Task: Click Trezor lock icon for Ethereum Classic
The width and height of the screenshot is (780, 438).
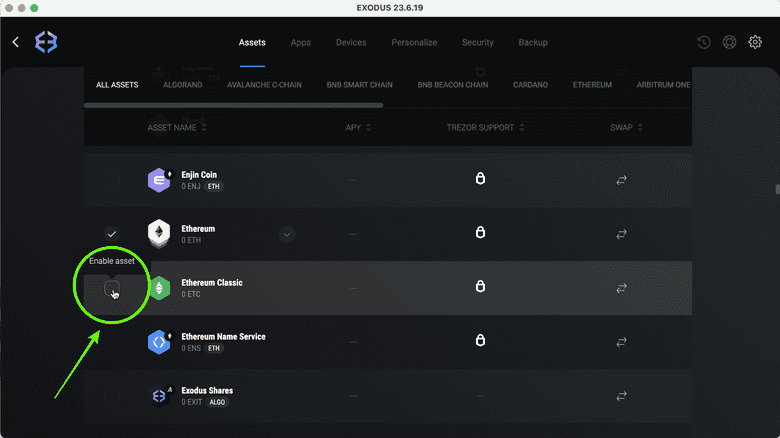Action: coord(480,287)
